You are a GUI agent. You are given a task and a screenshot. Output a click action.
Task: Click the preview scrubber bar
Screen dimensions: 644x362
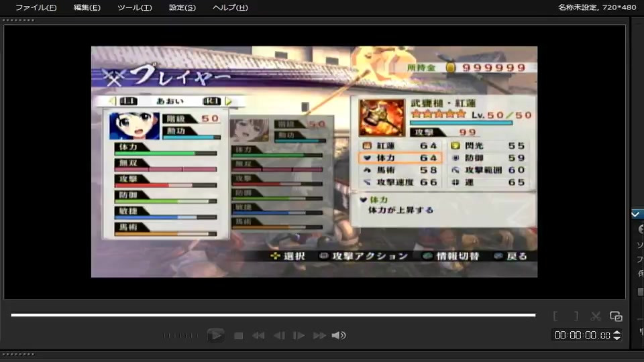click(x=273, y=315)
